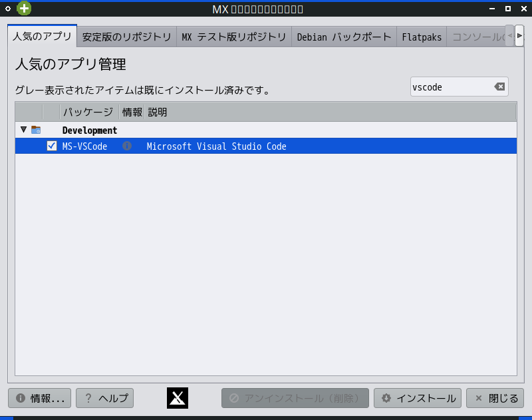This screenshot has height=420, width=532.
Task: Show more tabs with the right arrow
Action: [519, 36]
